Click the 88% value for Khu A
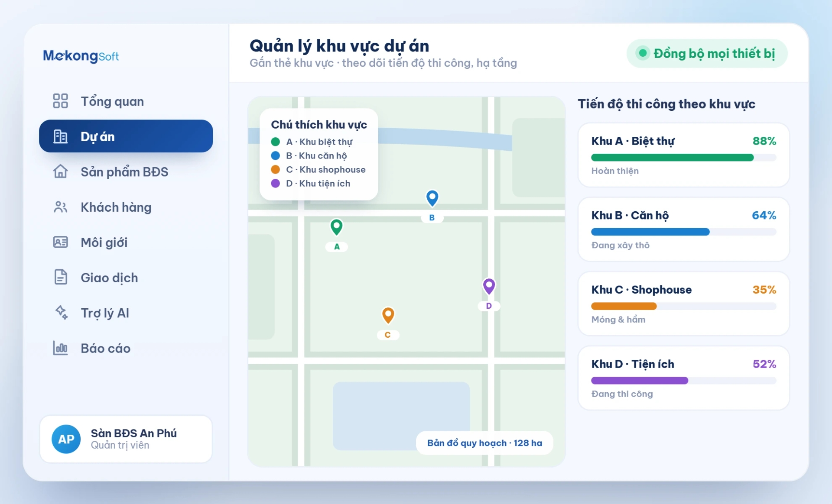Screen dimensions: 832x504 coord(764,141)
